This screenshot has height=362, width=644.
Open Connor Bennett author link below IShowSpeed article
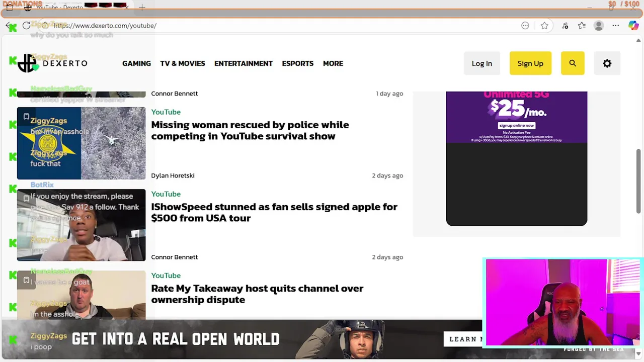coord(174,257)
